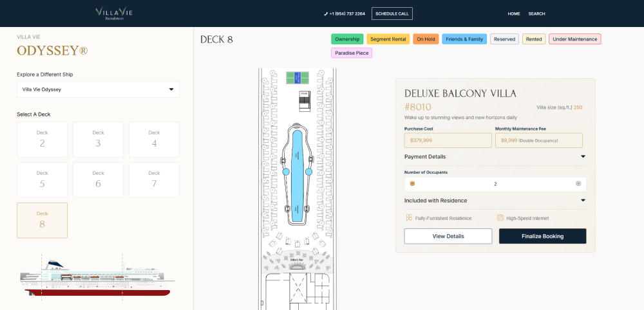The image size is (644, 310).
Task: Select Deck 7
Action: [154, 180]
